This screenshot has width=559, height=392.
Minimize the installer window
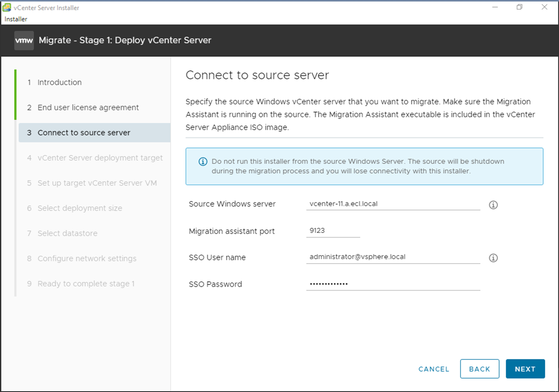(495, 7)
